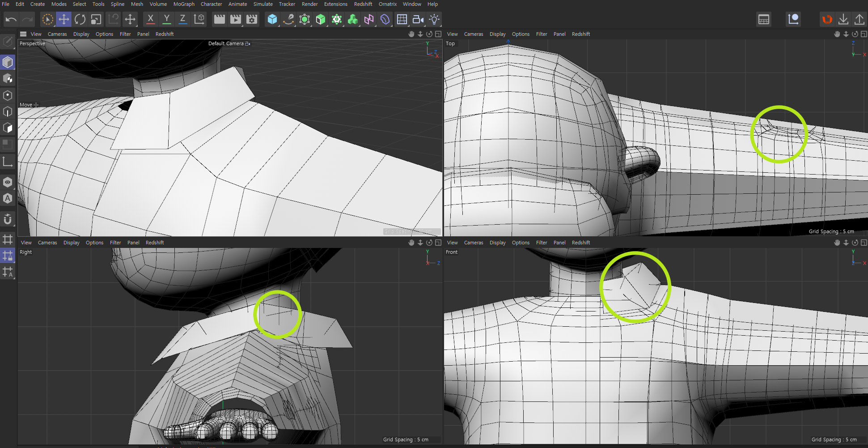
Task: Open the MoGraph Cloner green gear icon
Action: point(337,19)
